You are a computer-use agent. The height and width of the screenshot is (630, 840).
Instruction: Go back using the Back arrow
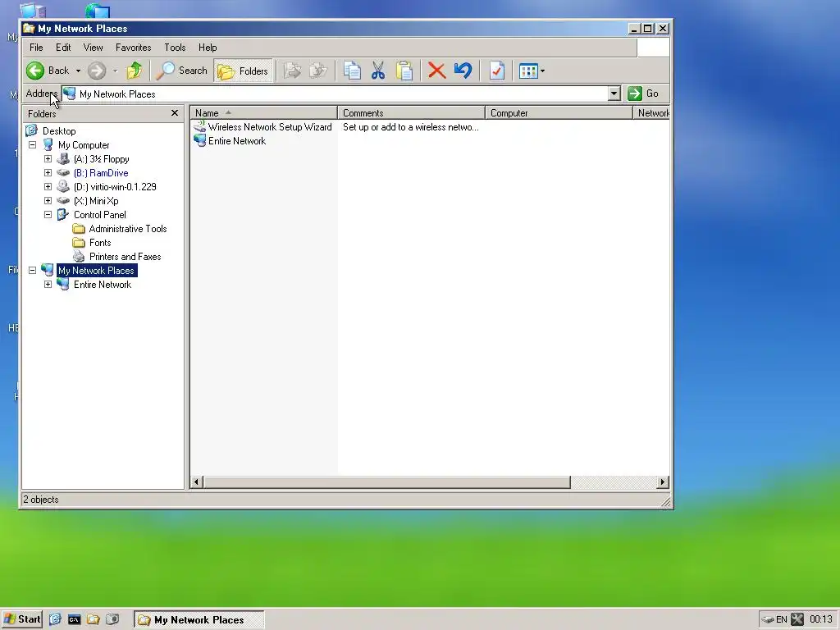coord(48,71)
